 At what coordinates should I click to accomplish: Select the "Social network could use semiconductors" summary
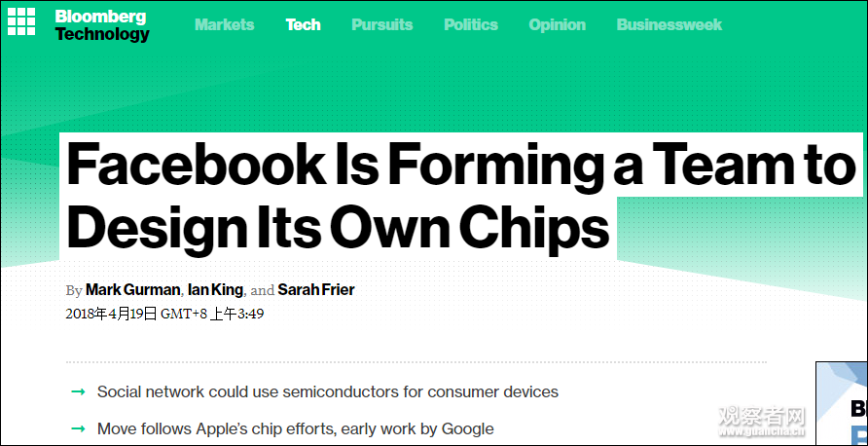click(x=328, y=391)
